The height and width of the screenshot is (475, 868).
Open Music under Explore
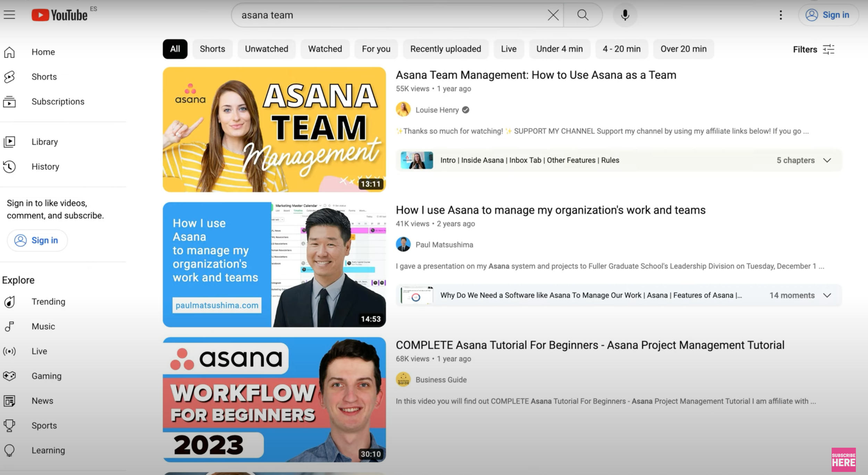click(x=43, y=326)
